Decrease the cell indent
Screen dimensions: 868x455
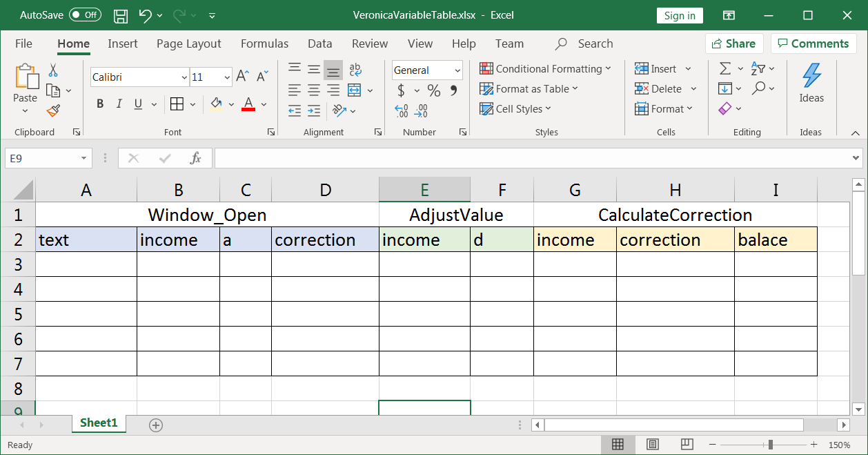coord(295,110)
